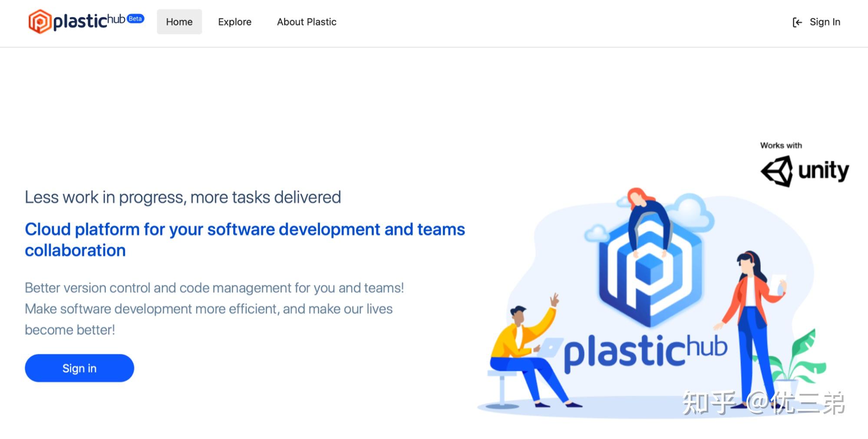Click the Sign In arrow icon
868x439 pixels.
coord(797,22)
